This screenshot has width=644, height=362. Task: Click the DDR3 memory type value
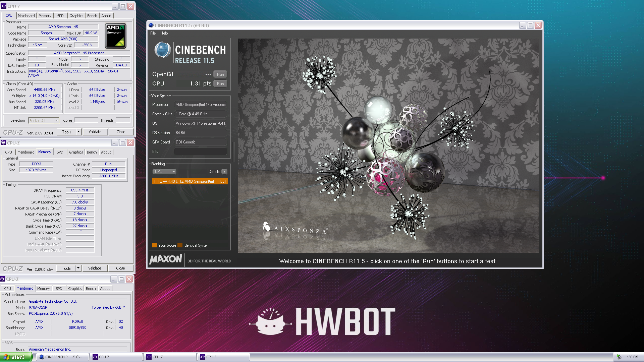(x=36, y=164)
